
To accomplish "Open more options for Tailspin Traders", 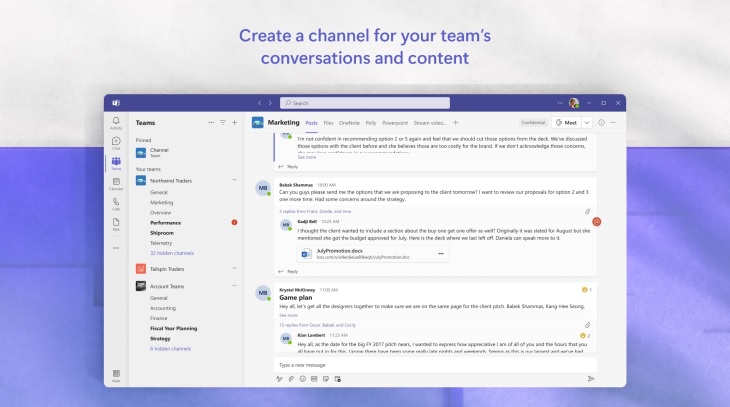I will point(234,268).
